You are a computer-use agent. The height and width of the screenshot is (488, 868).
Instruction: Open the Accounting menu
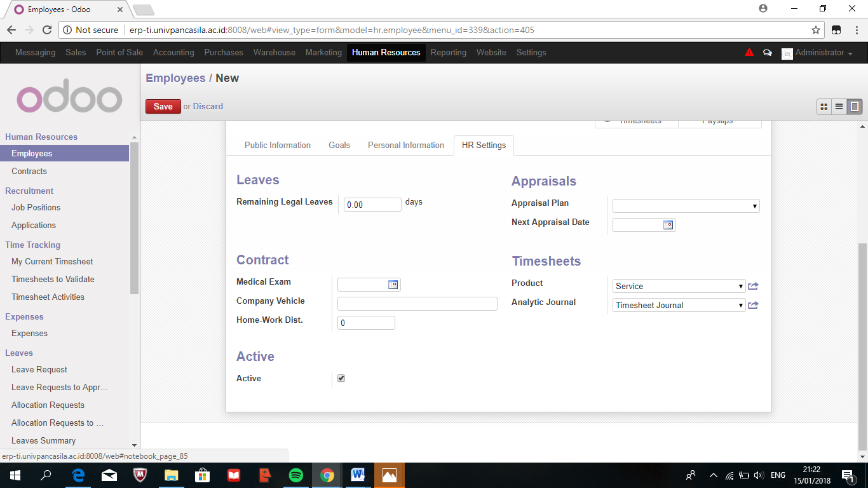click(x=173, y=53)
